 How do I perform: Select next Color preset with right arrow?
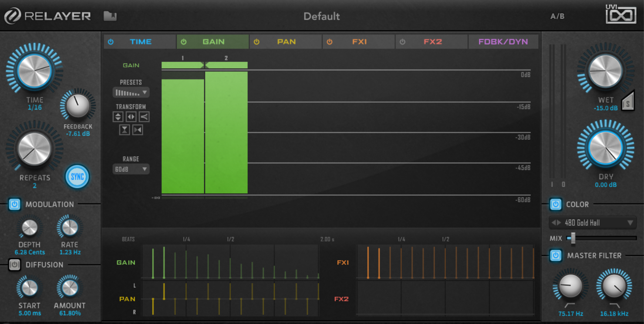[559, 223]
